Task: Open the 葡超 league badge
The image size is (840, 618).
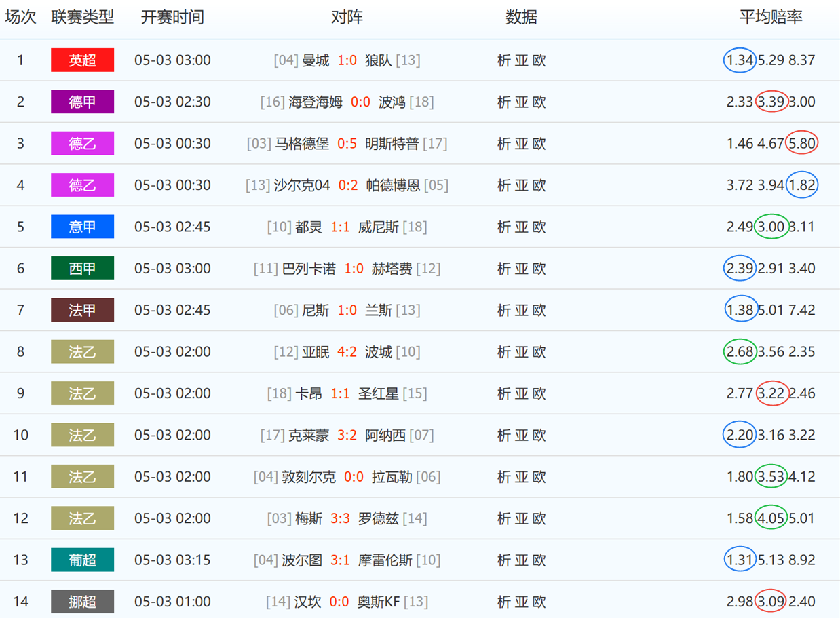Action: [x=82, y=560]
